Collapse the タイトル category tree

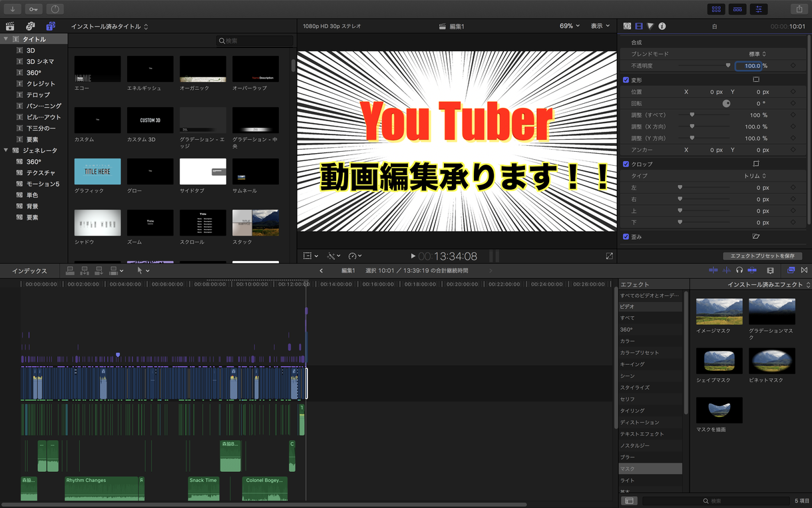tap(6, 39)
